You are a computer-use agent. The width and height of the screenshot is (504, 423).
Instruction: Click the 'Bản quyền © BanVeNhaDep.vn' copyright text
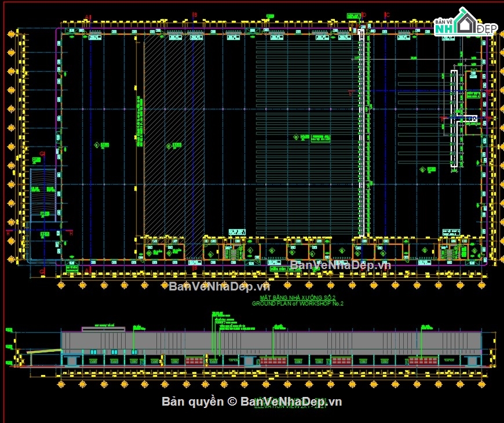pos(251,402)
